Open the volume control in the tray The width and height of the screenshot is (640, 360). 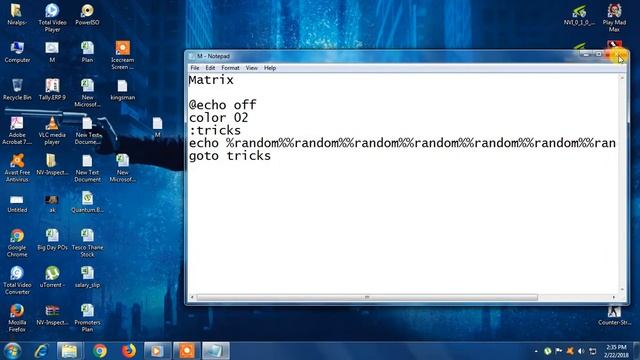click(x=581, y=351)
